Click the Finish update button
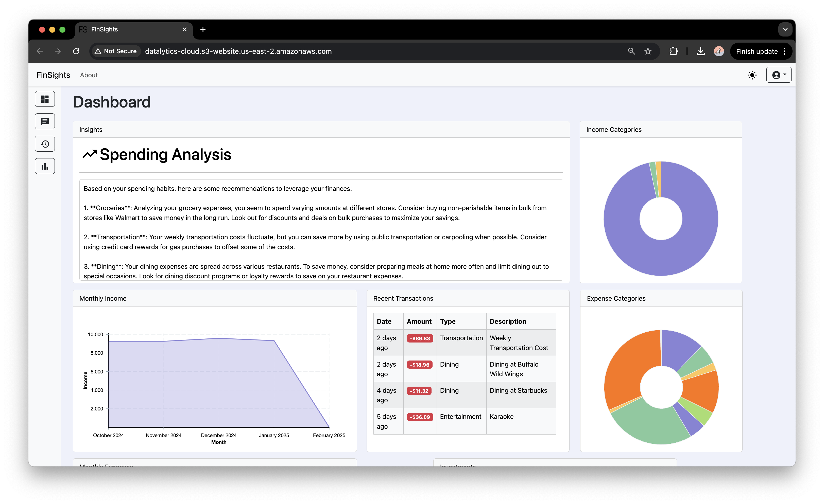 (757, 51)
